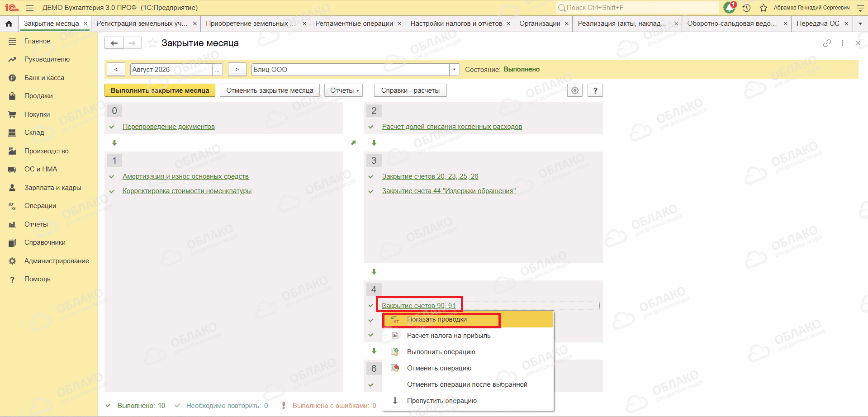This screenshot has width=868, height=417.
Task: Expand the open tabs list arrow
Action: click(x=860, y=24)
